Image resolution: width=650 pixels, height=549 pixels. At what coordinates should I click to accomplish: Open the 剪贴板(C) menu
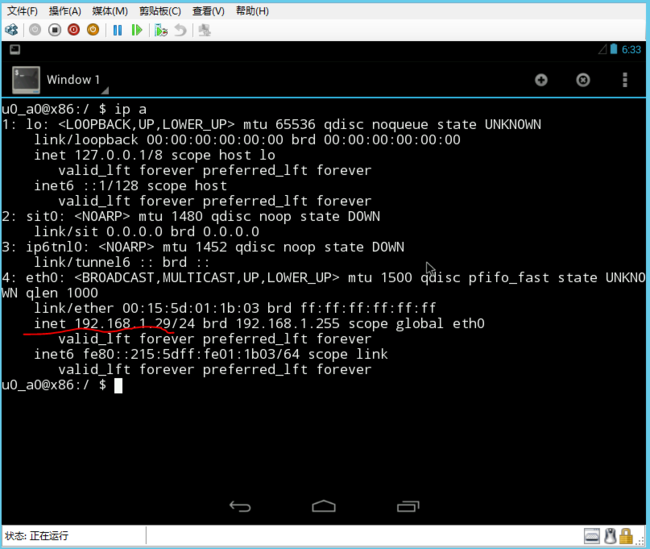pyautogui.click(x=160, y=11)
